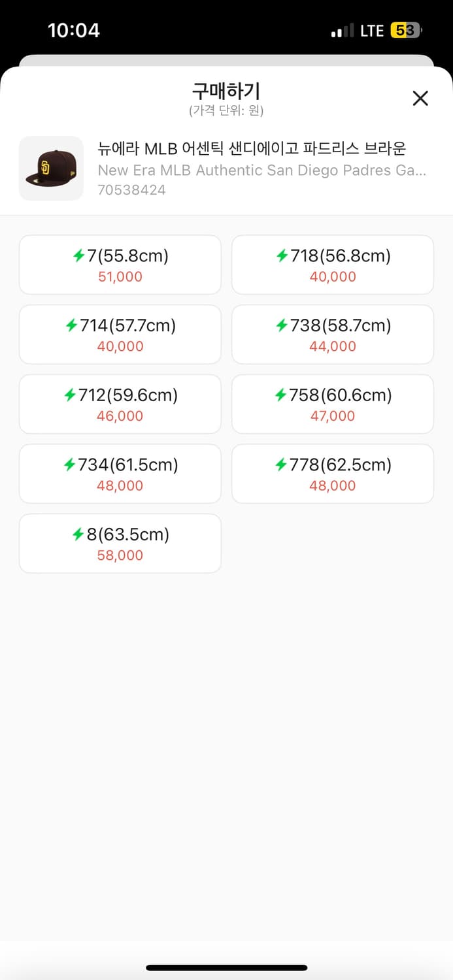Tap lightning icon on size 714 option
This screenshot has width=453, height=980.
[71, 325]
